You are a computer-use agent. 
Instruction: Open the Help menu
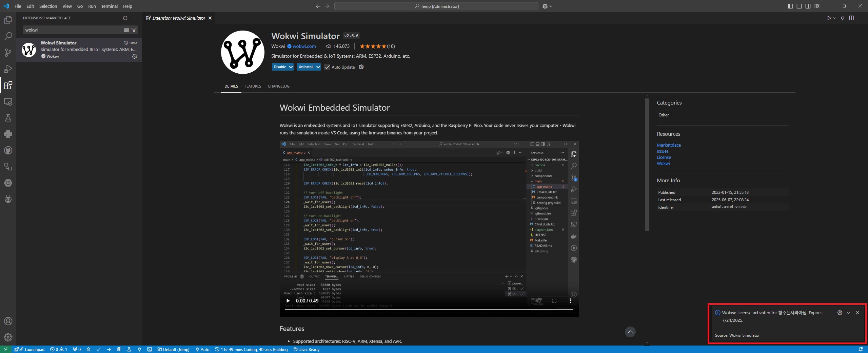(x=127, y=6)
